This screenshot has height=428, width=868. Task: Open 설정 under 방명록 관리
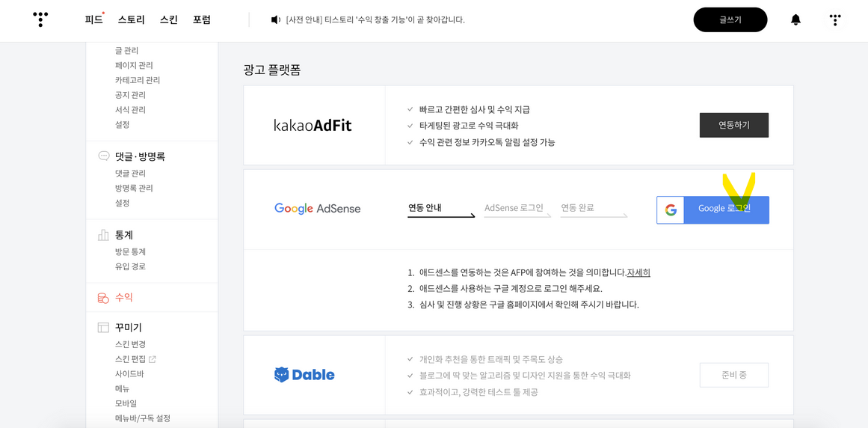pyautogui.click(x=123, y=203)
